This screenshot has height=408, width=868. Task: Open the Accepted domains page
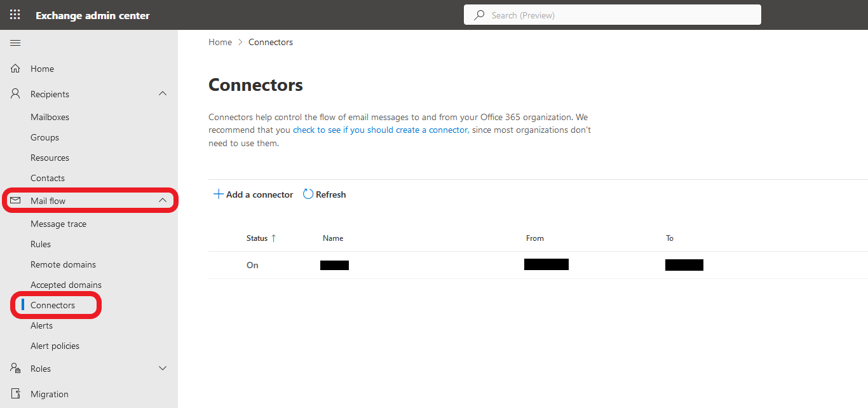(x=66, y=284)
